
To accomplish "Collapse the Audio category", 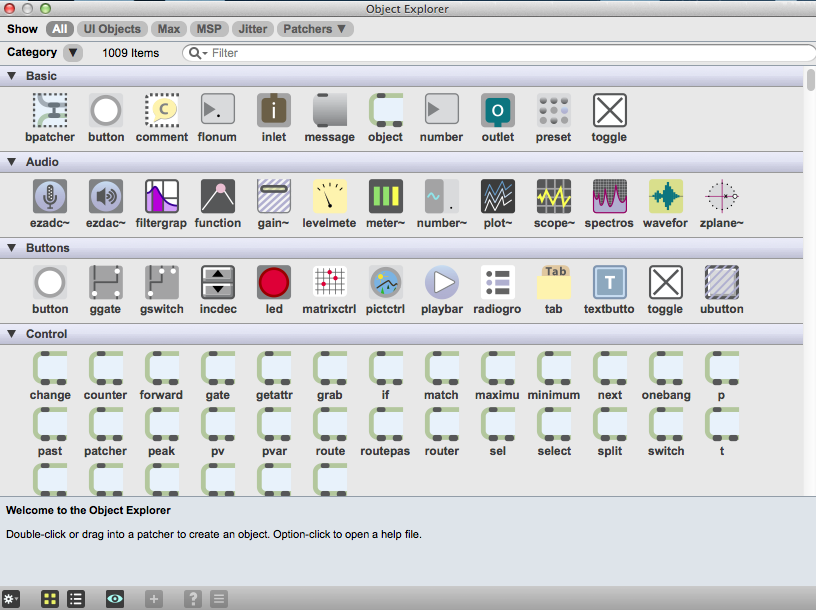I will coord(11,162).
